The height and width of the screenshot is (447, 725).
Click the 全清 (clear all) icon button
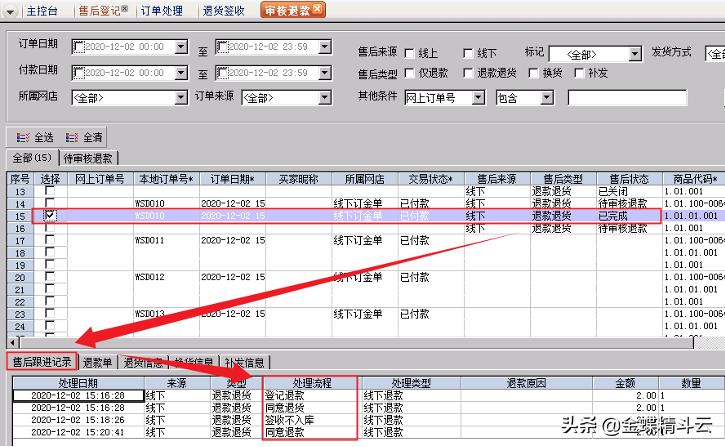point(84,137)
